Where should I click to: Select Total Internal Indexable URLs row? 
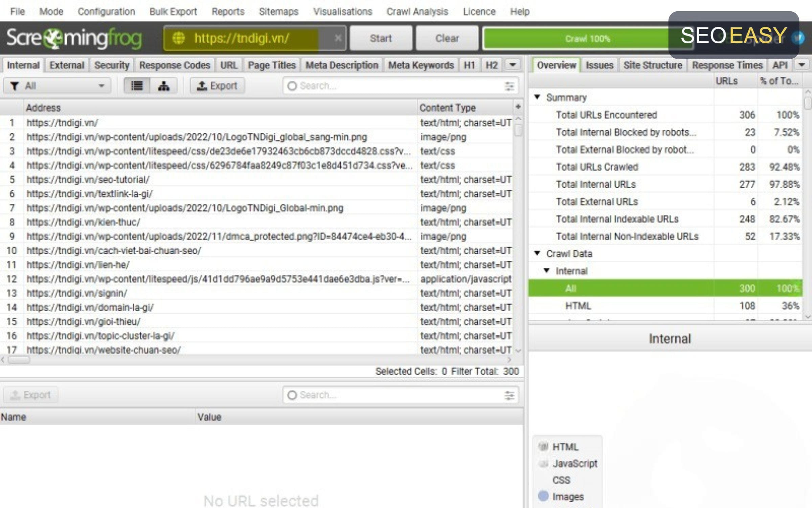665,219
